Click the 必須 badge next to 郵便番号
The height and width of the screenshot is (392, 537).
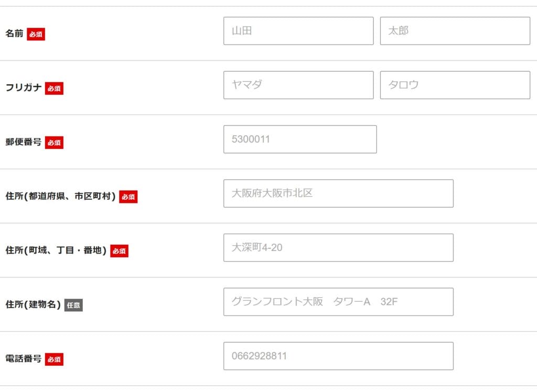[x=54, y=143]
